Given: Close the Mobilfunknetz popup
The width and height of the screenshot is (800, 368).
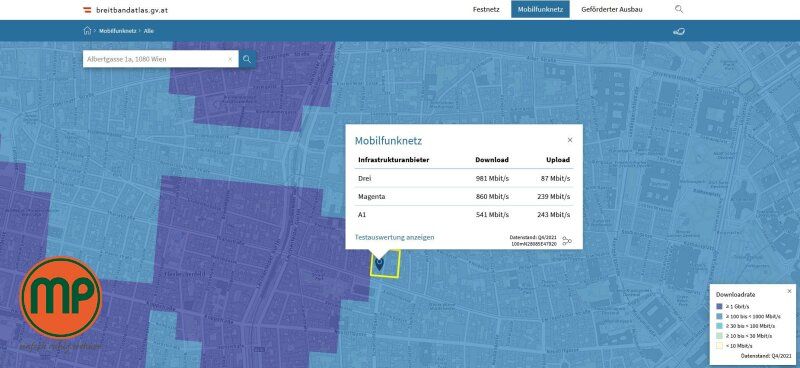Looking at the screenshot, I should [570, 140].
